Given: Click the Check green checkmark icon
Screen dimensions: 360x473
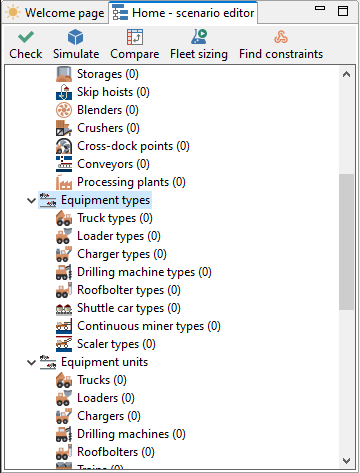Looking at the screenshot, I should coord(26,37).
